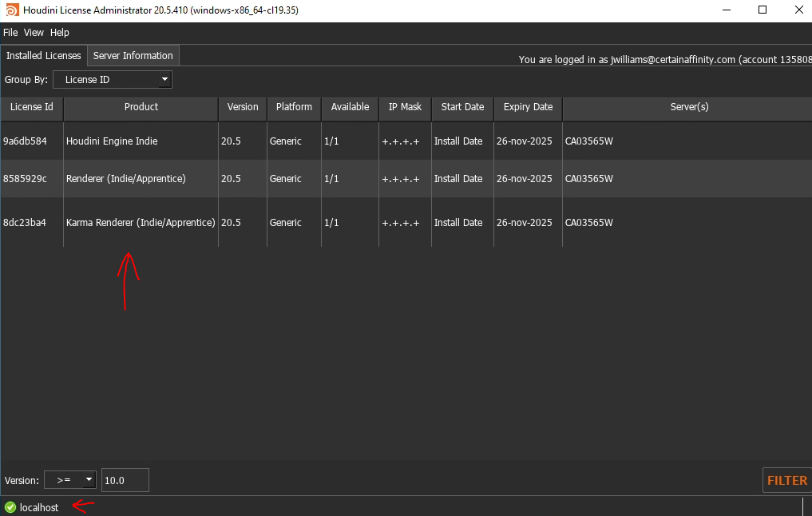Click Install Date in Karma Renderer row
Viewport: 812px width, 516px height.
click(x=458, y=223)
